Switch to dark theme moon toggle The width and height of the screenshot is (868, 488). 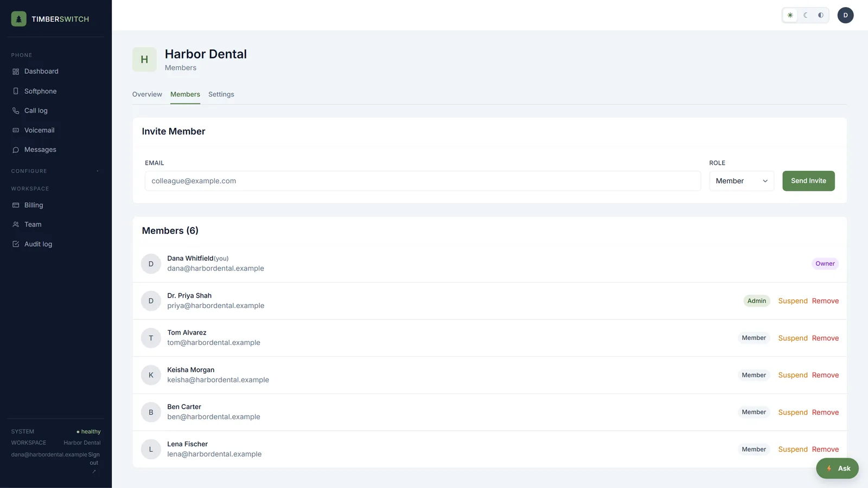(806, 15)
